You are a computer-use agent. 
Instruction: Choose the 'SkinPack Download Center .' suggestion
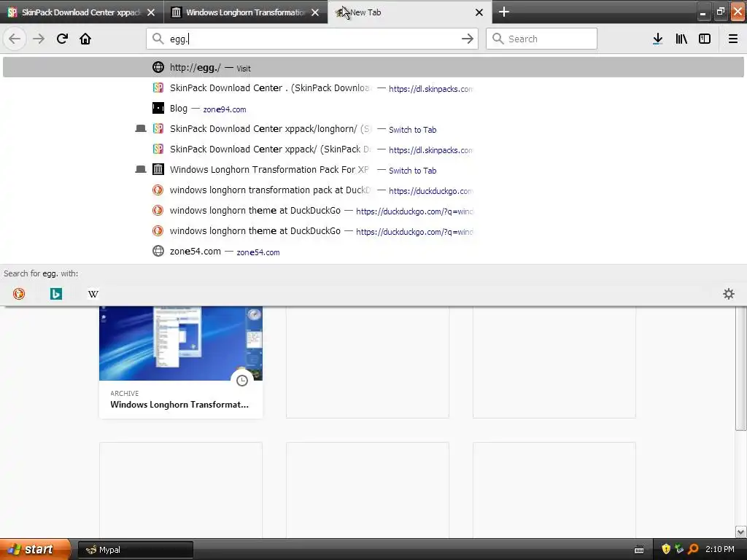click(x=373, y=87)
